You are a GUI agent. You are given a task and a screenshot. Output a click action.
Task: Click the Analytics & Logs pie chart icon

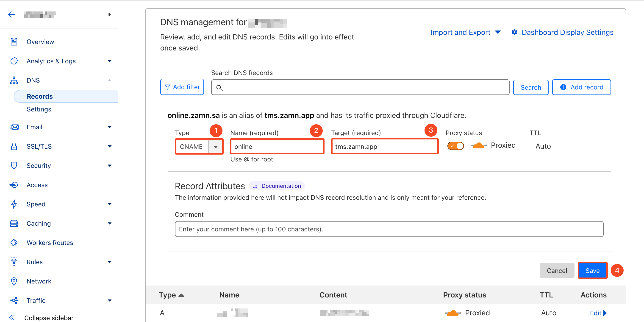[x=14, y=61]
